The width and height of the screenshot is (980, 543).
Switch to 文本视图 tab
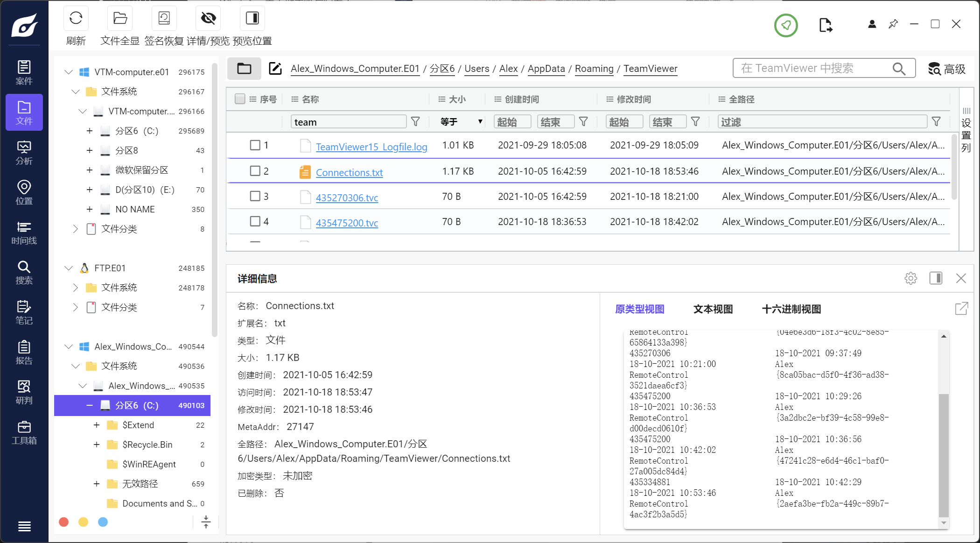coord(713,309)
